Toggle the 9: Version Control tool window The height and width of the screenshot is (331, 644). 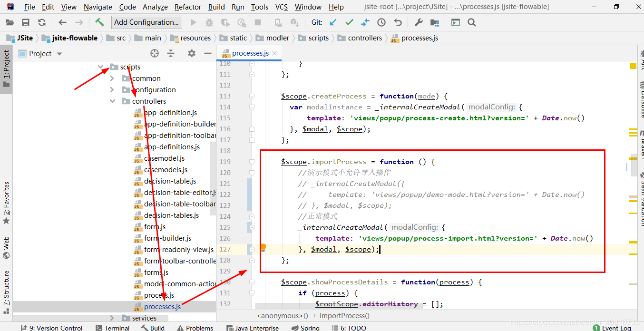coord(51,328)
